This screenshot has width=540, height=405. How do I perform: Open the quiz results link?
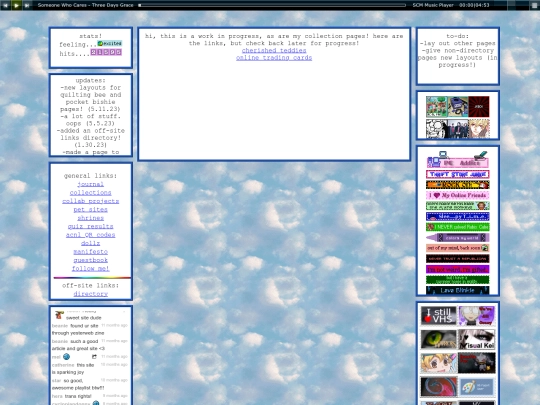coord(91,226)
